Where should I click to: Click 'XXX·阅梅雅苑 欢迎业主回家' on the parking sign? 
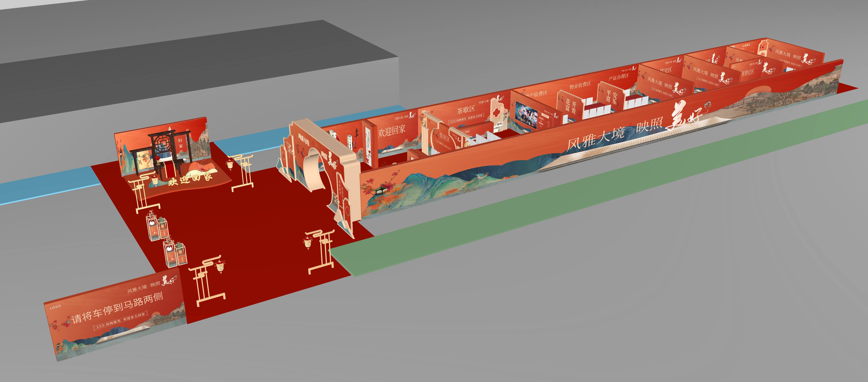pyautogui.click(x=121, y=321)
